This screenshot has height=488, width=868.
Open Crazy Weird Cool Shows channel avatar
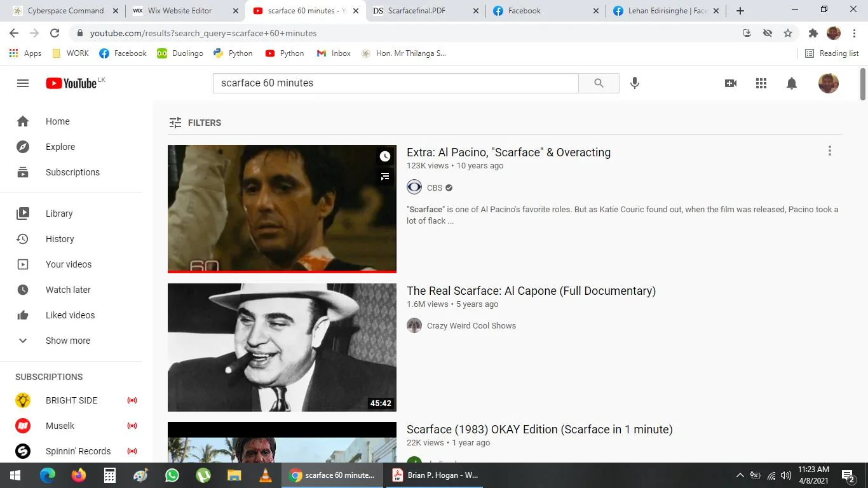coord(414,325)
